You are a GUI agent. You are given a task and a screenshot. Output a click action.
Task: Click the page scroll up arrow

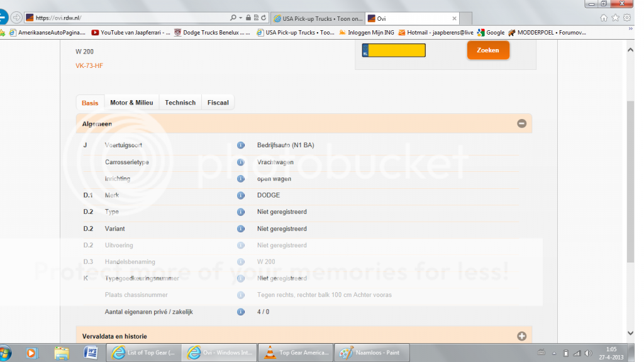(x=630, y=50)
